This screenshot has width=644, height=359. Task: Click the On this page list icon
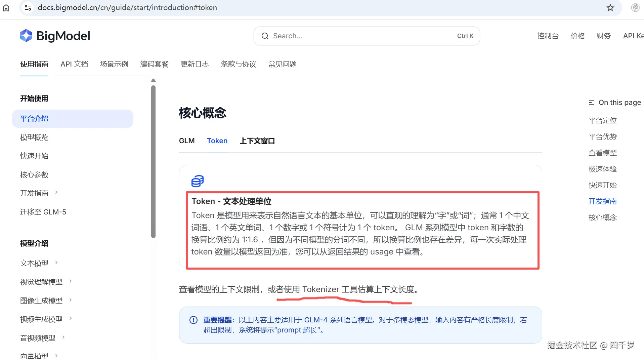point(592,103)
